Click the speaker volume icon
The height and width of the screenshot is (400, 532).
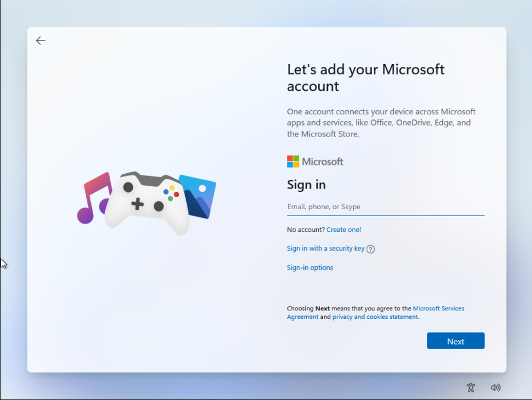[x=496, y=387]
